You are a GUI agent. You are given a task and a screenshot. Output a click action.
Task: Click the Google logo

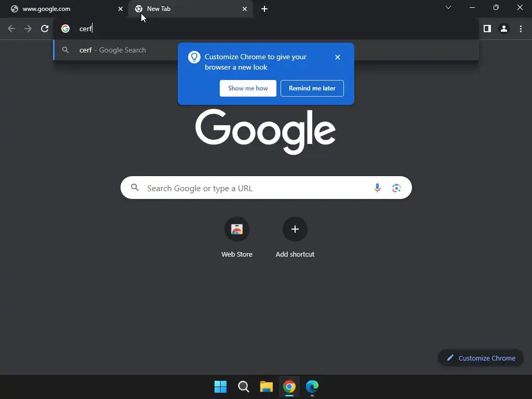tap(265, 131)
